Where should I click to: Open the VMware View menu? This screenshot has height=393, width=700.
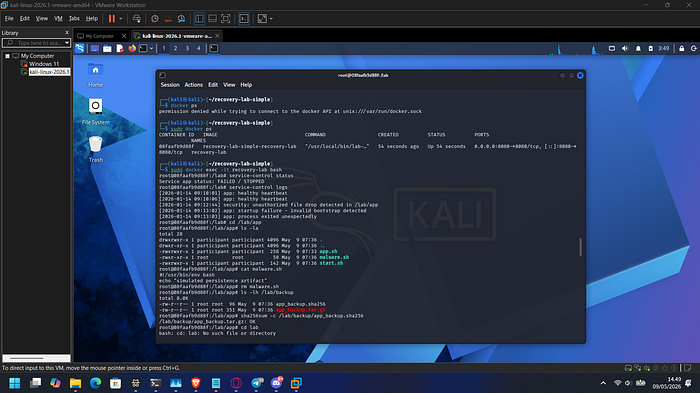(x=42, y=19)
